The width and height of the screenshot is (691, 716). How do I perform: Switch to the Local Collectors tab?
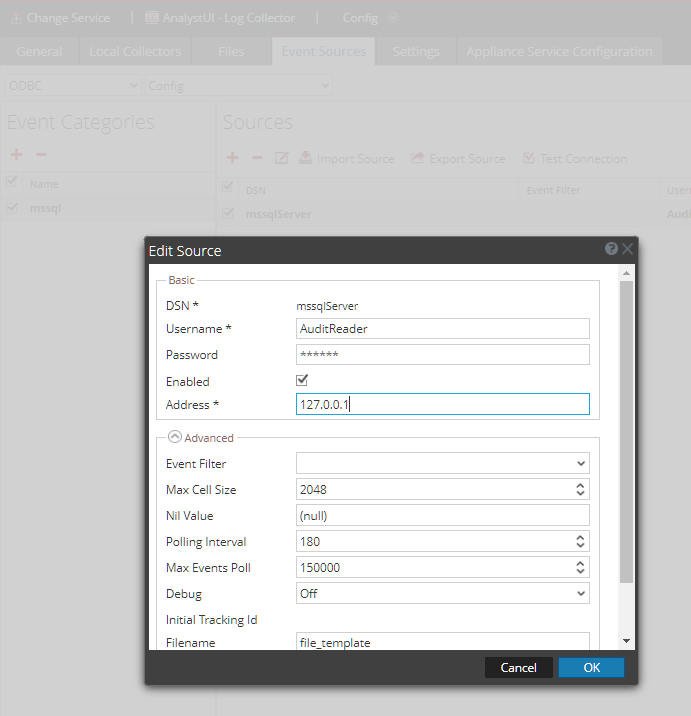coord(136,51)
